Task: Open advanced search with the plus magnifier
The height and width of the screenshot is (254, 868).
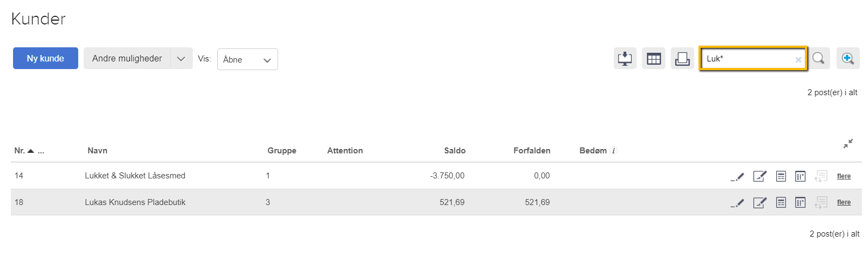Action: (x=848, y=58)
